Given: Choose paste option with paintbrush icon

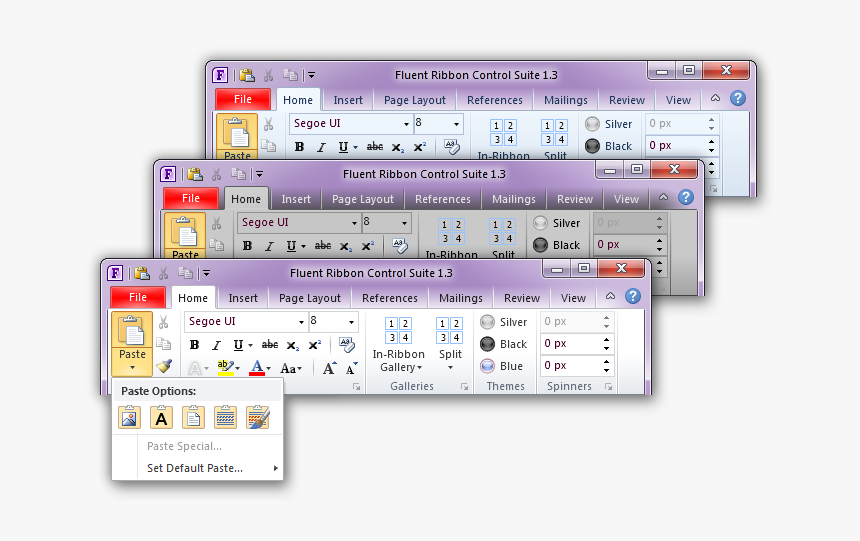Looking at the screenshot, I should 258,418.
